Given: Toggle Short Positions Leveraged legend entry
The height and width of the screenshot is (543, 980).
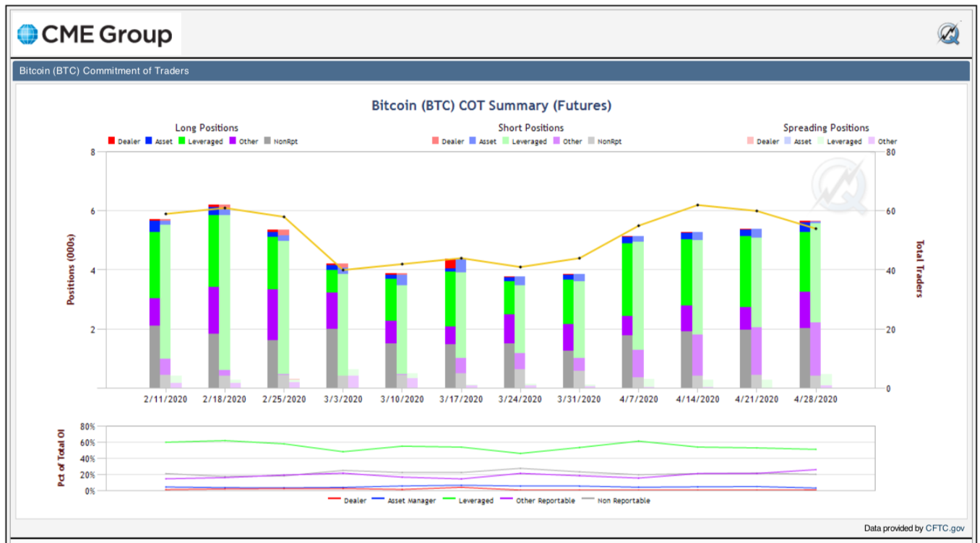Looking at the screenshot, I should (x=525, y=142).
